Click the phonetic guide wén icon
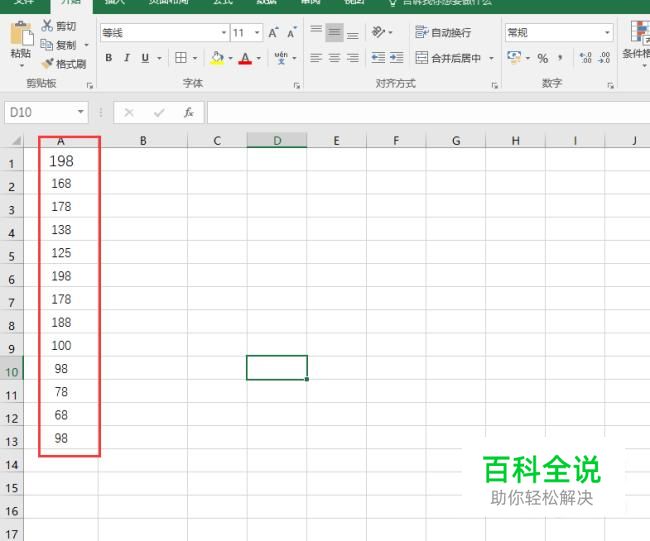Viewport: 650px width, 541px height. coord(281,58)
